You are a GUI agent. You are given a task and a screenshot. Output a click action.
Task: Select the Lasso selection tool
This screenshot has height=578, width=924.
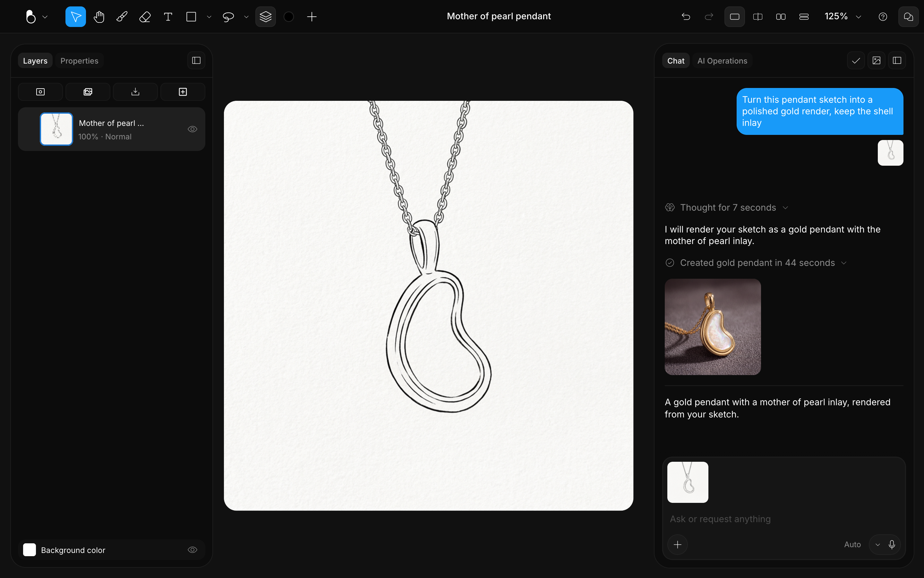[228, 16]
